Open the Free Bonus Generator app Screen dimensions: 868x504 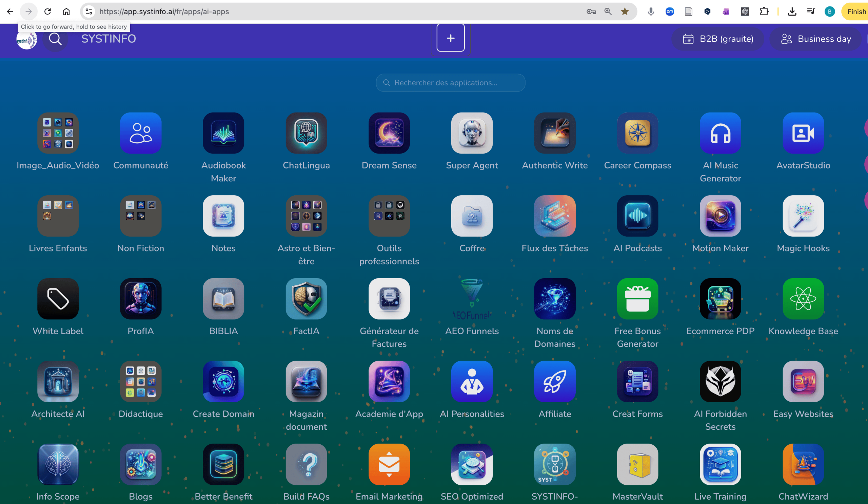(637, 299)
